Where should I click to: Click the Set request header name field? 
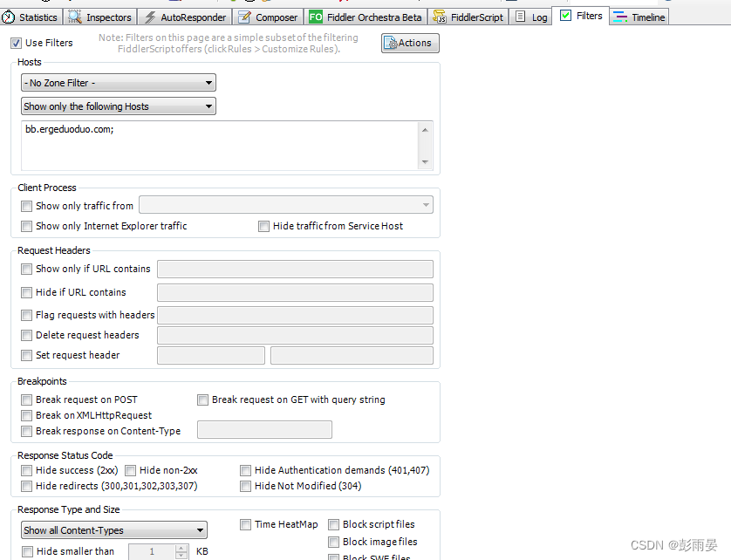pyautogui.click(x=211, y=355)
